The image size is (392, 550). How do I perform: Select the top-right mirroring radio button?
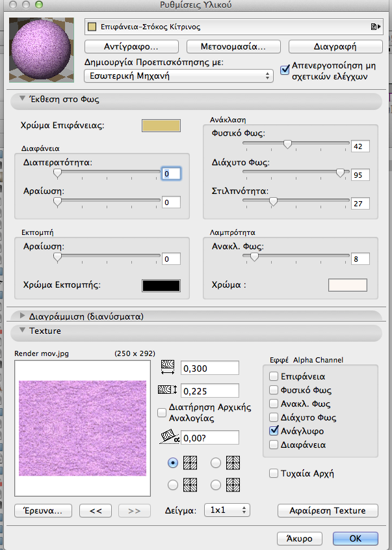(x=216, y=463)
